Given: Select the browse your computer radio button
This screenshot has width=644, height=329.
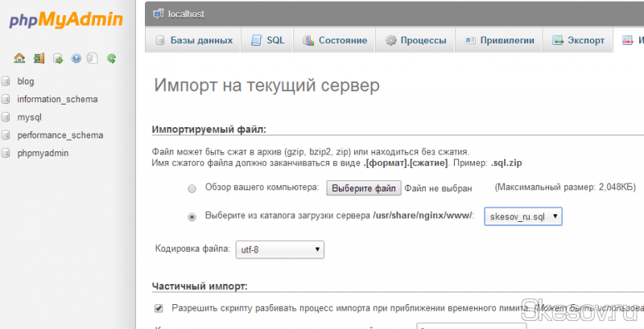Looking at the screenshot, I should [191, 189].
